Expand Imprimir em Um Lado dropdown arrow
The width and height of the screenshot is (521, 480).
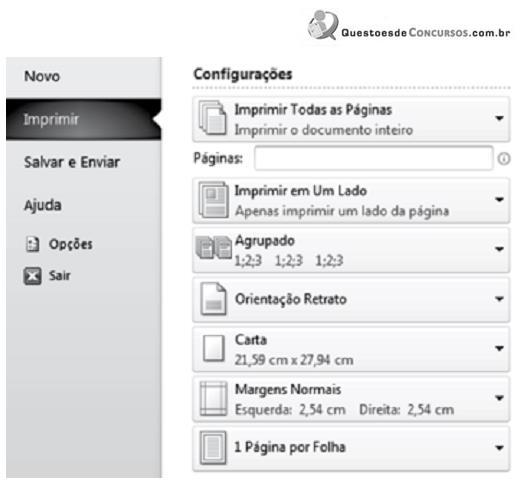[x=499, y=199]
